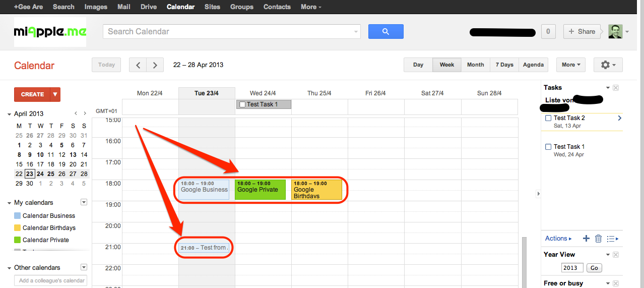
Task: Click the Today button
Action: (x=106, y=65)
